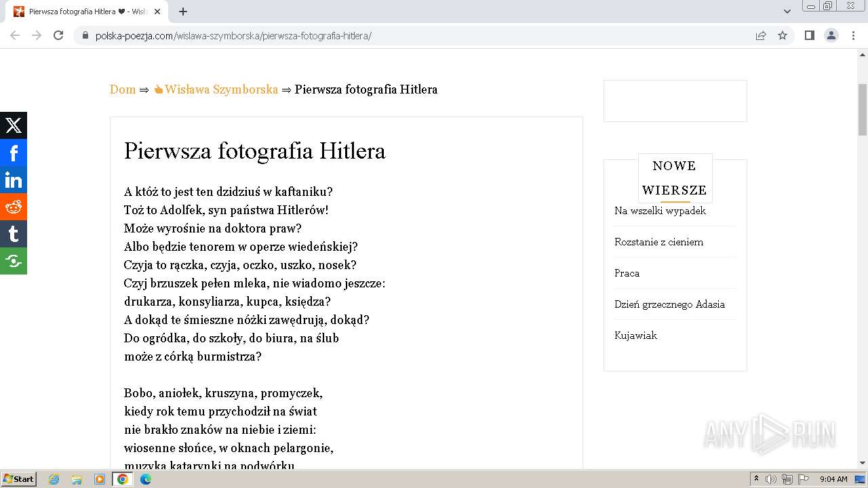Click the Pierwsza fotografia Hitlera heading
This screenshot has height=488, width=868.
(x=255, y=150)
